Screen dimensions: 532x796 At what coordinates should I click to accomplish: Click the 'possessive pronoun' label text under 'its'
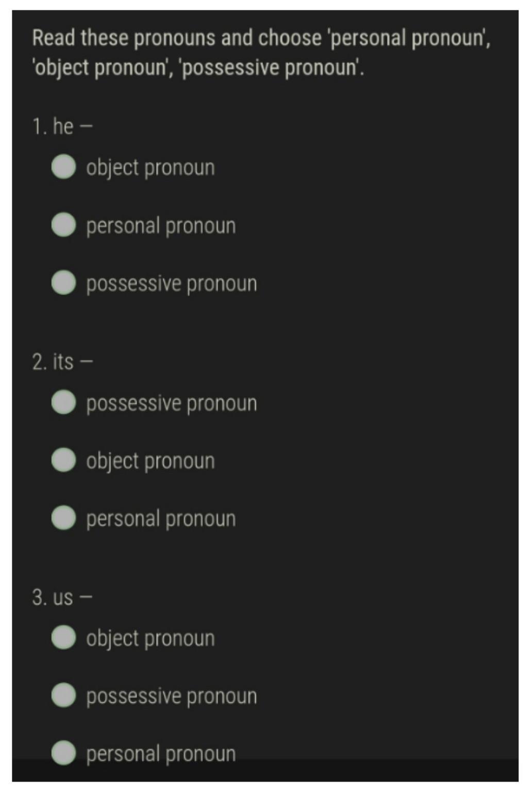(x=172, y=403)
